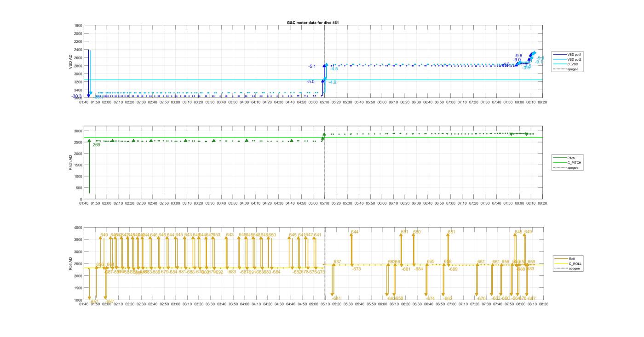Click the 'Pitch AD' y-axis label
The height and width of the screenshot is (337, 644).
pos(70,163)
